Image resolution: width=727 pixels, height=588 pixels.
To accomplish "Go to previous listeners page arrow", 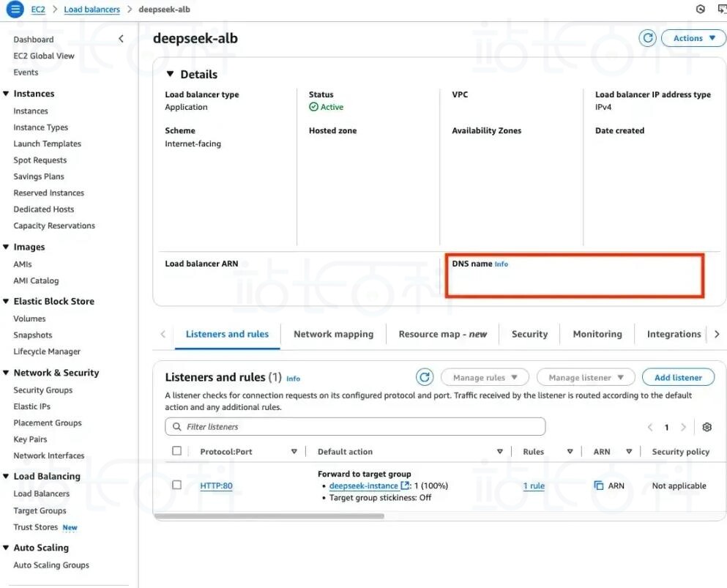I will point(650,427).
